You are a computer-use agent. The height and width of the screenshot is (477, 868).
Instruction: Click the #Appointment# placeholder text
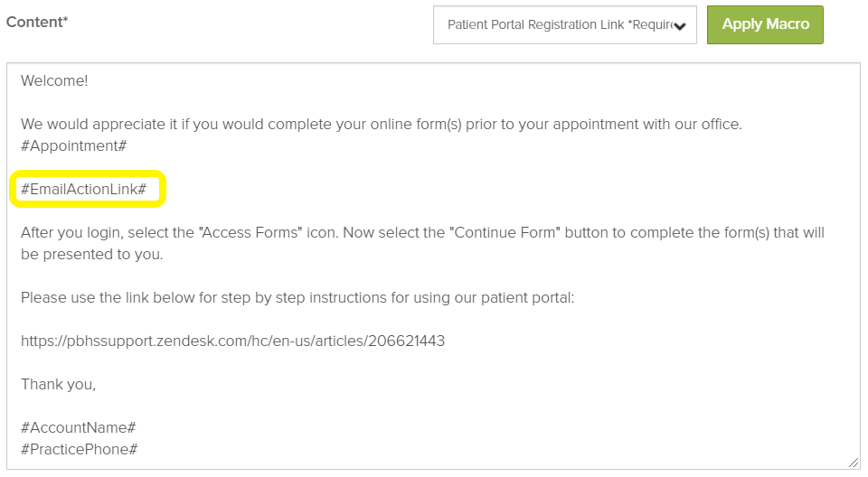73,146
